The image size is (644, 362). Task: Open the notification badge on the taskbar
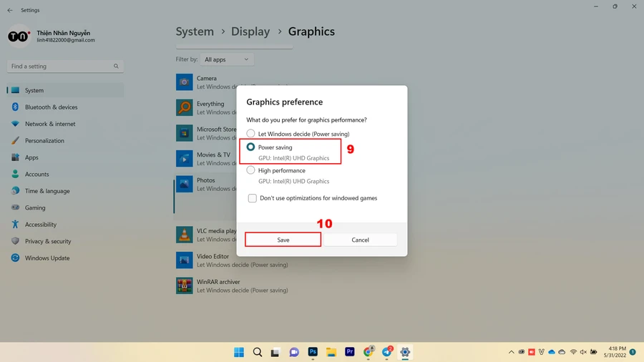tap(633, 352)
